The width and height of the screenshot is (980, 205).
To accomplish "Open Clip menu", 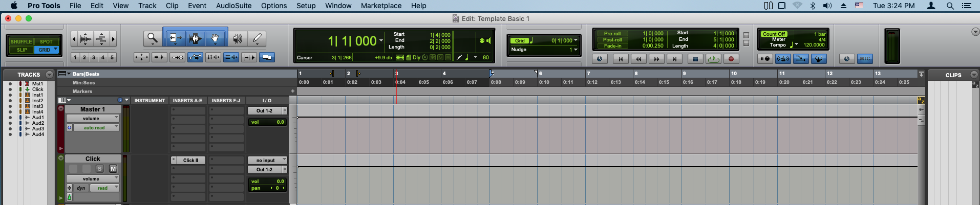I will (172, 6).
